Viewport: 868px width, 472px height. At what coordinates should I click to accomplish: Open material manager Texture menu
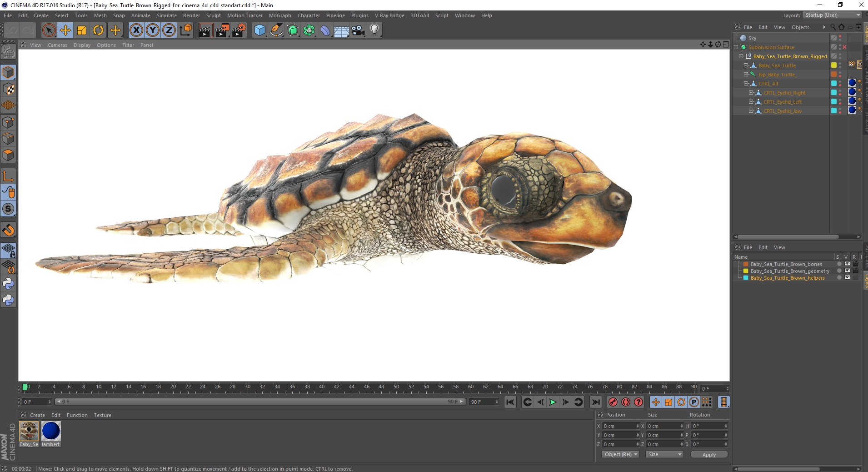click(x=102, y=415)
